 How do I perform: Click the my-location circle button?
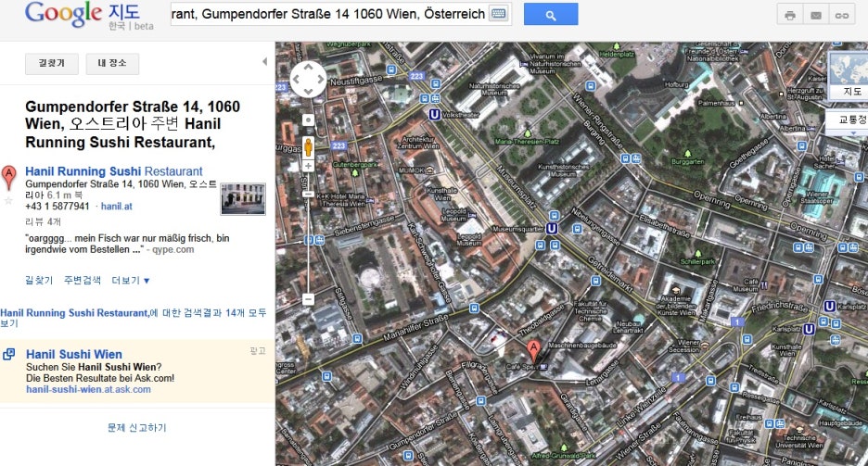pyautogui.click(x=308, y=120)
